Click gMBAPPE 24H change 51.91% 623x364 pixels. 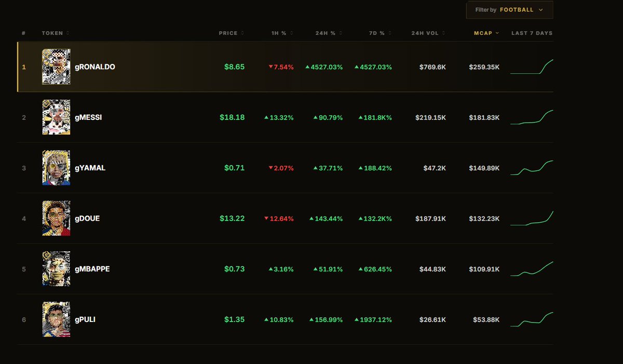click(328, 269)
